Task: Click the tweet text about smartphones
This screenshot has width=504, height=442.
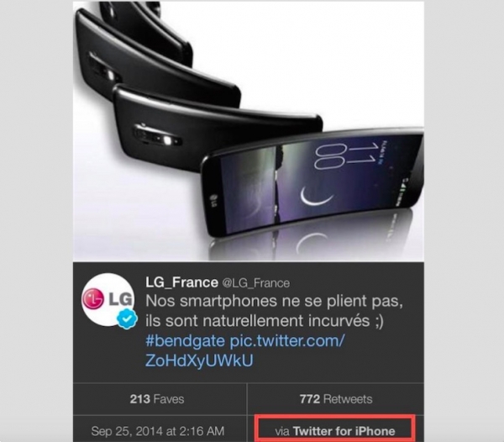Action: pos(274,311)
